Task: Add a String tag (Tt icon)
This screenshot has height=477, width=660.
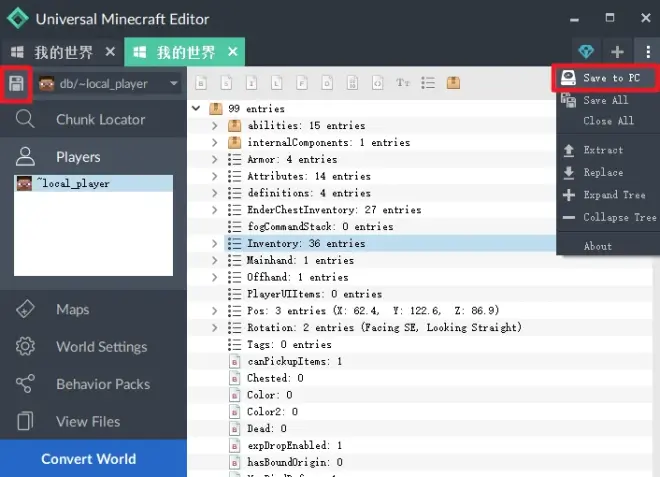Action: pos(403,83)
